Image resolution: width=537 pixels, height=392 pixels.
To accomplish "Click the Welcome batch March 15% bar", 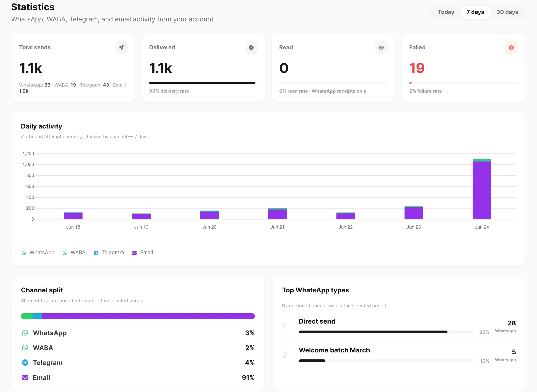I will tap(386, 361).
